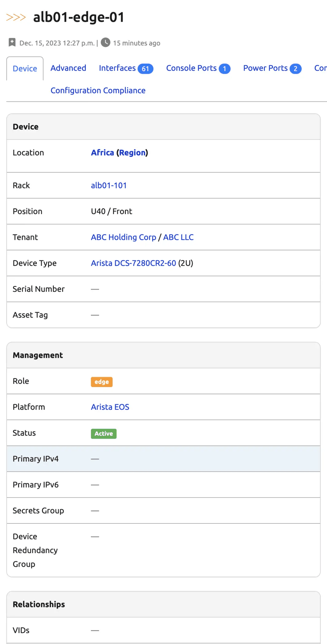Click the Interfaces count badge 61
The image size is (327, 644).
pos(145,69)
